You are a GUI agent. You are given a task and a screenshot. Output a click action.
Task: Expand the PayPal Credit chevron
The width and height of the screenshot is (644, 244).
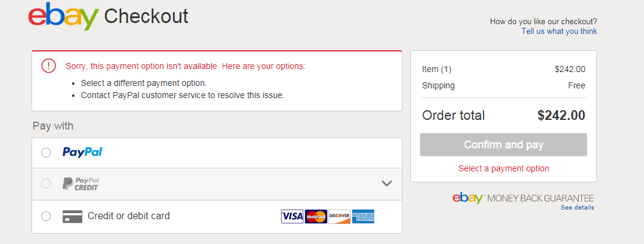click(x=387, y=183)
